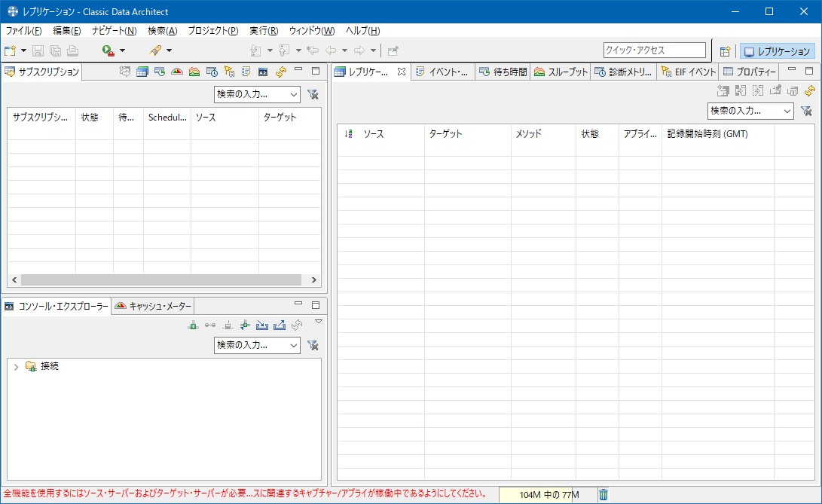822x504 pixels.
Task: Open the ファイル(F) menu
Action: coord(23,30)
